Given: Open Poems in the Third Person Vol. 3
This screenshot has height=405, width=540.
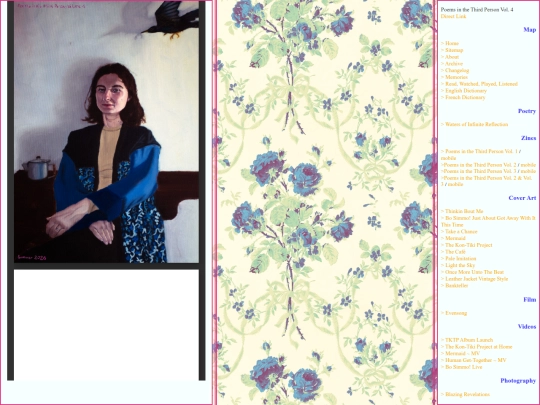Looking at the screenshot, I should click(x=479, y=171).
